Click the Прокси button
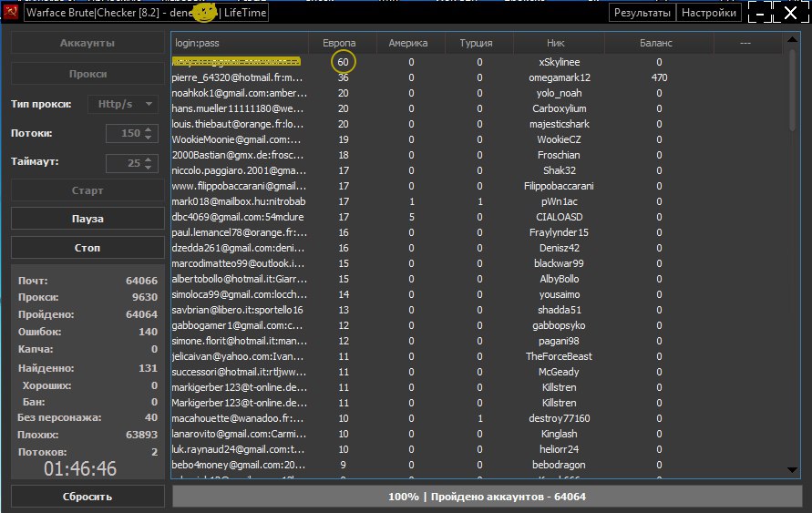The image size is (812, 513). click(x=87, y=74)
